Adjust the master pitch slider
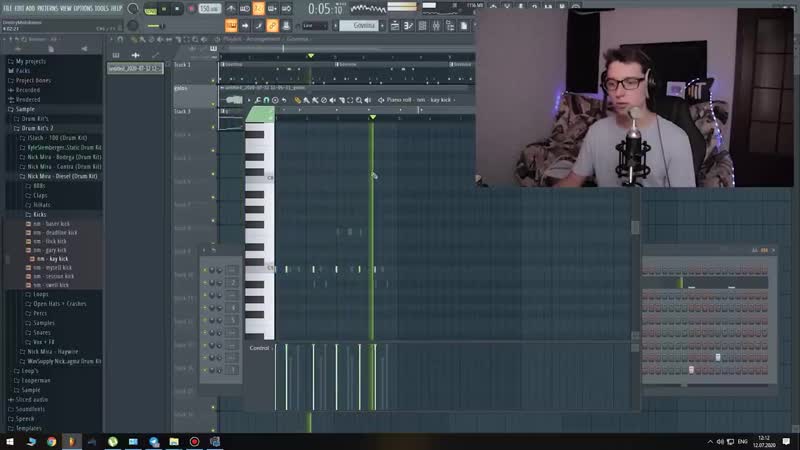The image size is (800, 450). [156, 26]
